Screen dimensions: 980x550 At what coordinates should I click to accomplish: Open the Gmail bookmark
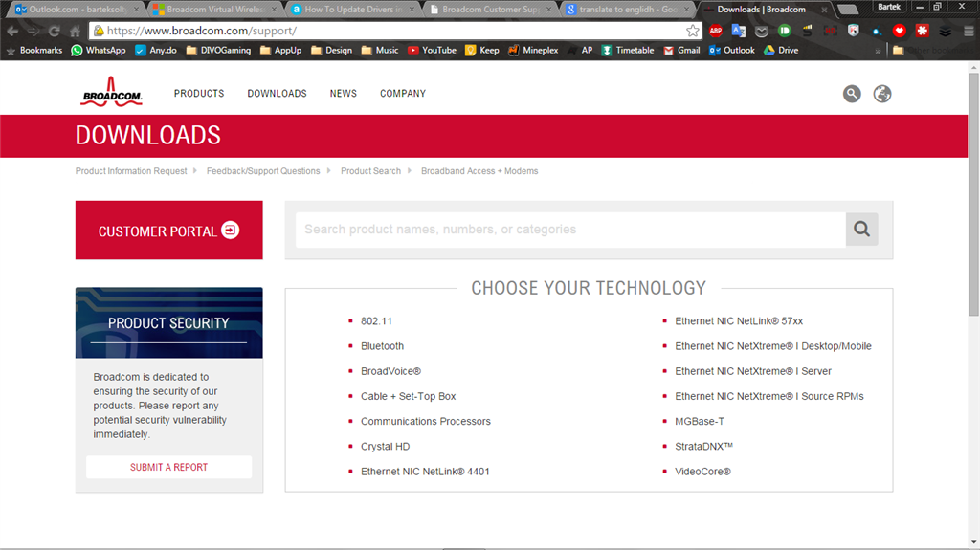tap(681, 50)
